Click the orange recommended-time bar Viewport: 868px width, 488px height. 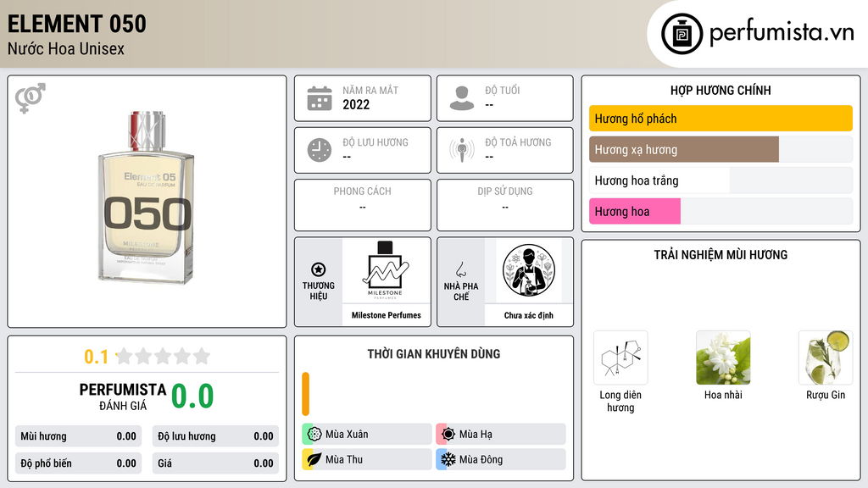click(x=305, y=394)
